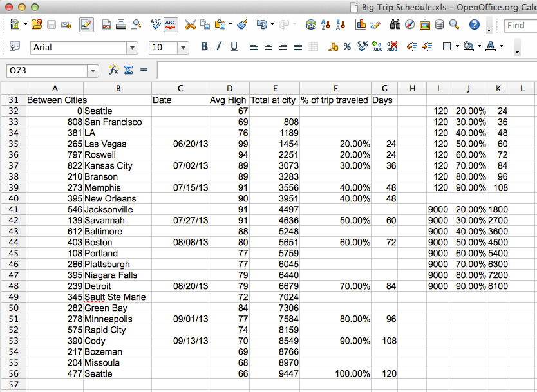Open the Navigator compass icon
The image size is (537, 392).
[410, 24]
